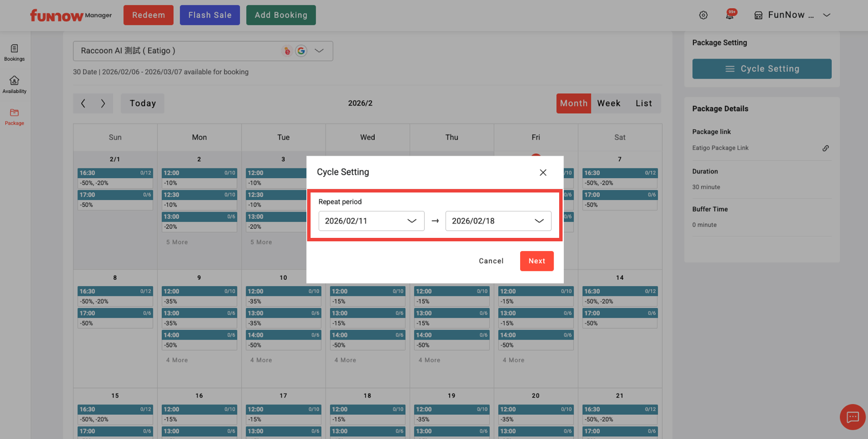
Task: Cancel the Cycle Setting dialog
Action: [x=491, y=261]
